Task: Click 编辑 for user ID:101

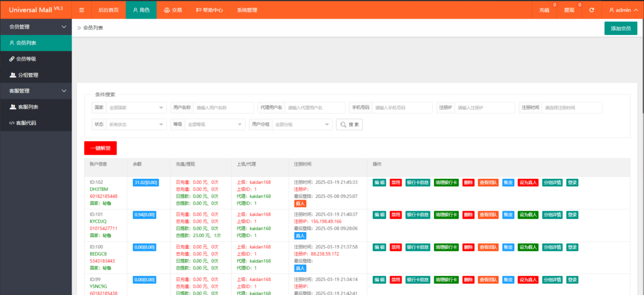Action: click(x=379, y=215)
